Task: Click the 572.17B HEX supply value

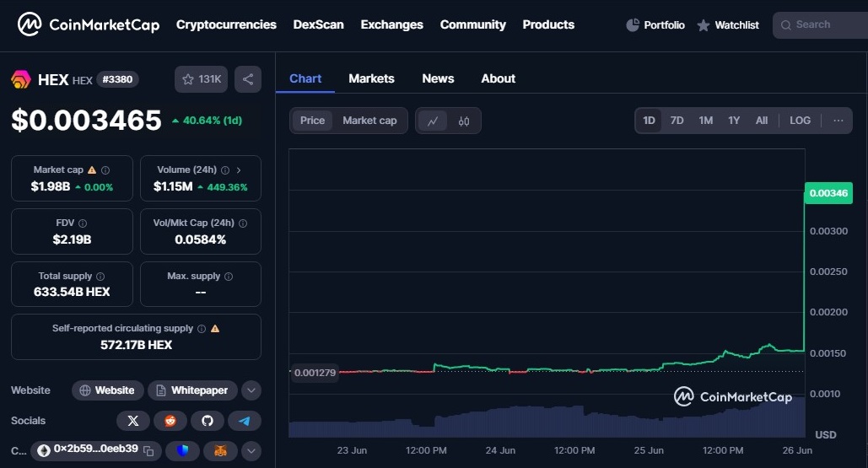Action: 136,345
